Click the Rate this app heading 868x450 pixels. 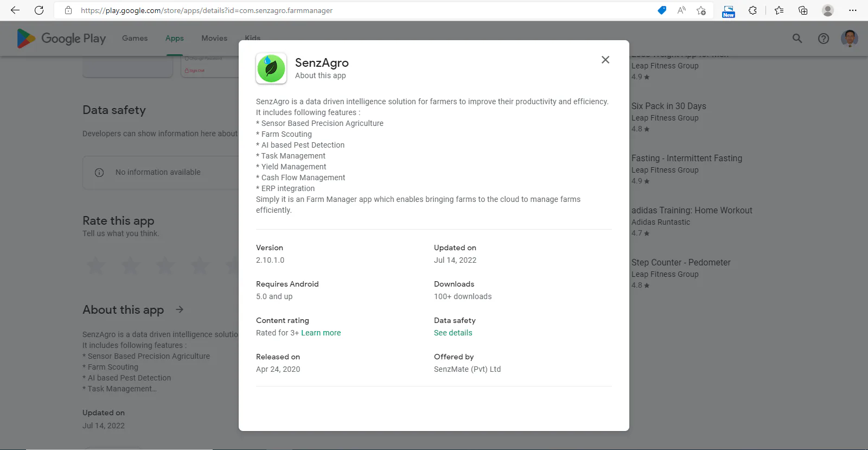[x=118, y=220]
